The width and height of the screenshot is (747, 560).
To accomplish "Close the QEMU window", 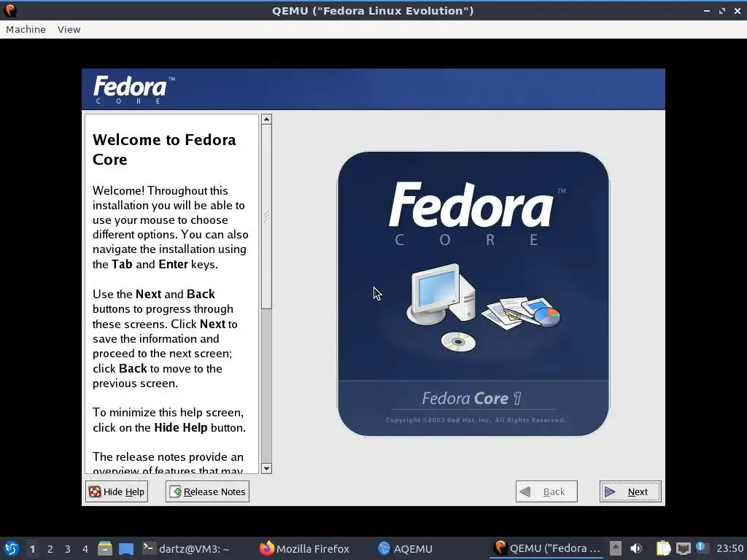I will (737, 10).
